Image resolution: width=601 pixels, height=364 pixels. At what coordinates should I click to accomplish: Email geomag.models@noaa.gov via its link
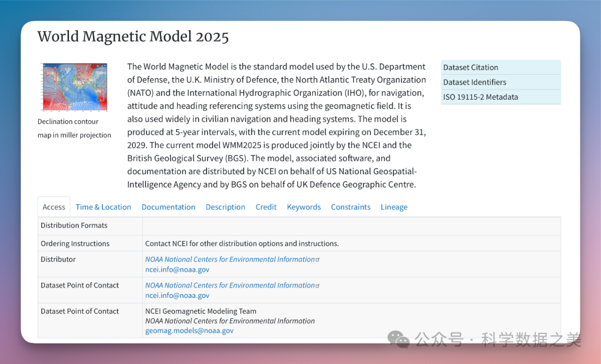point(189,331)
